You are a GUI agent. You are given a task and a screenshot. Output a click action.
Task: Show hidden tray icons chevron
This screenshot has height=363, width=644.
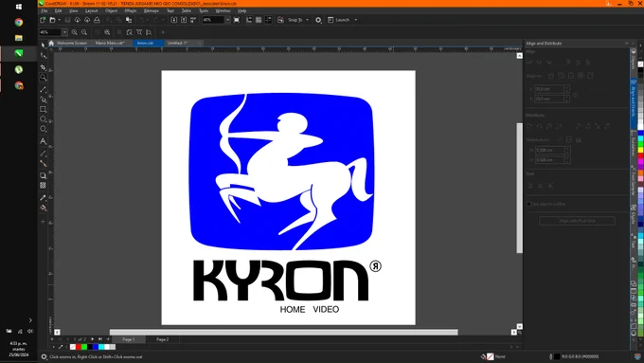pos(30,320)
